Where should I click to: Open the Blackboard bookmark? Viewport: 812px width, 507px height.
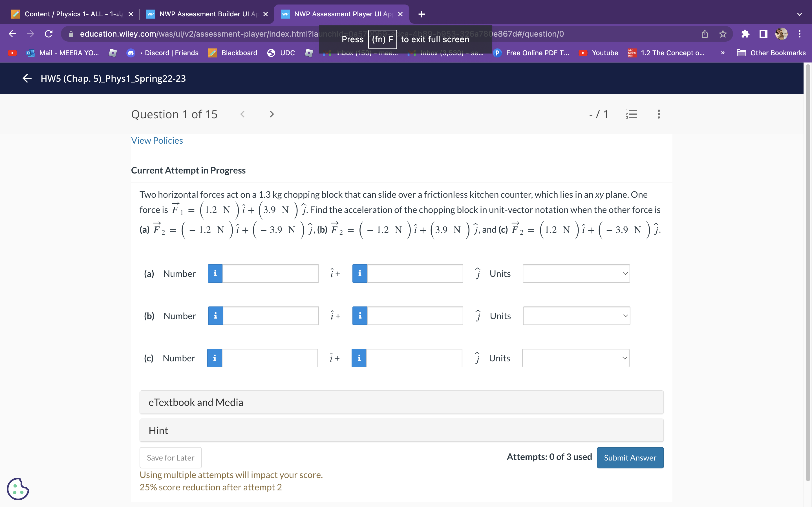click(239, 53)
